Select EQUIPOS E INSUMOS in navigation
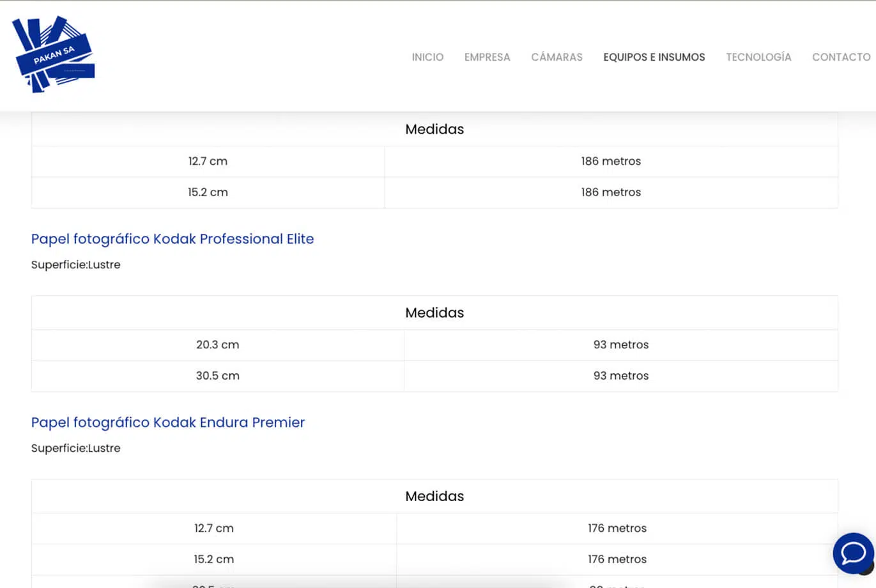 coord(654,57)
